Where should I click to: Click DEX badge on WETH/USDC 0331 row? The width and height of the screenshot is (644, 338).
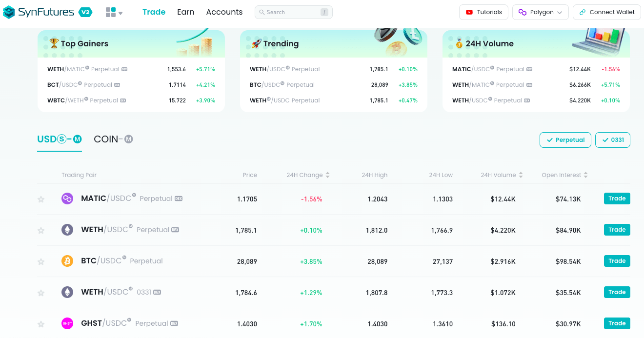[x=157, y=292]
